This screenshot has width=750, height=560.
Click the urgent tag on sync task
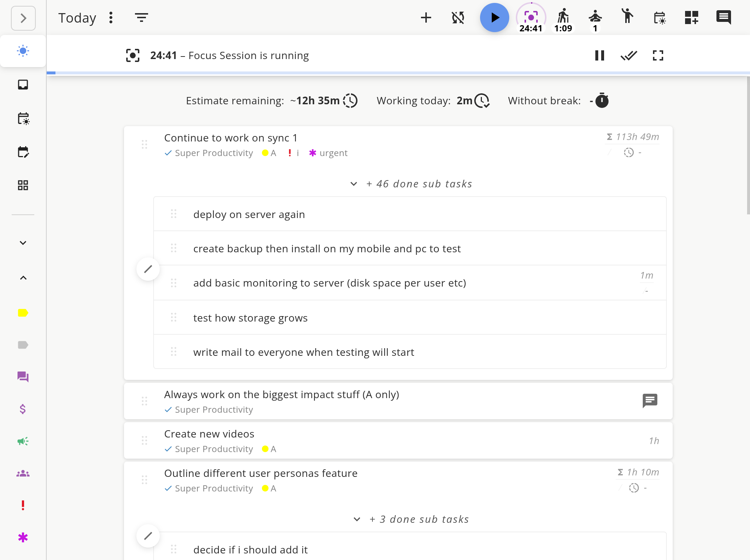click(328, 153)
